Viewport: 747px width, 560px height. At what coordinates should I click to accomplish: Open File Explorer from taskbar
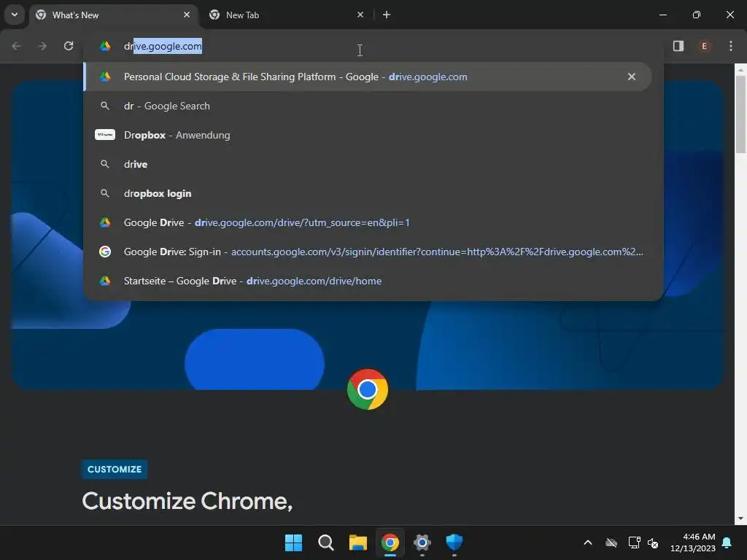[x=357, y=542]
